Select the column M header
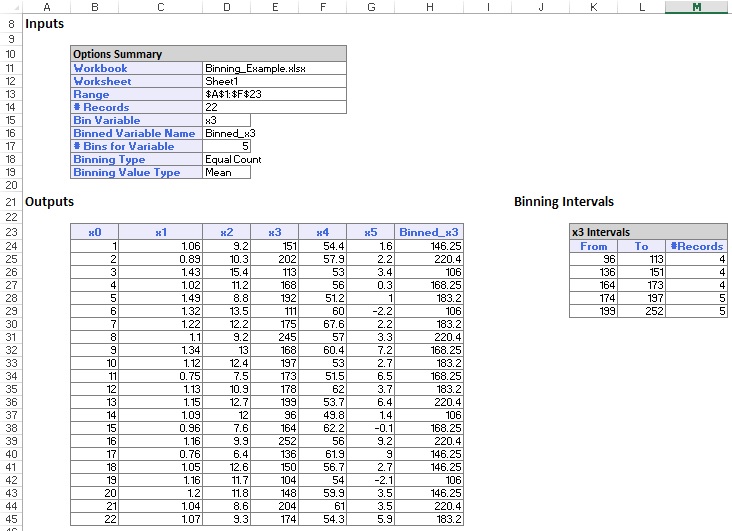The width and height of the screenshot is (732, 531). [696, 7]
